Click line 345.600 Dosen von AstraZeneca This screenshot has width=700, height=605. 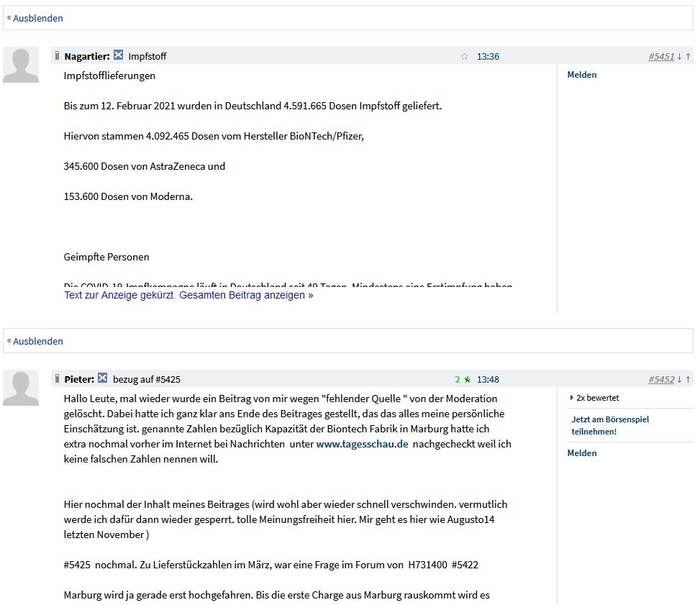point(144,166)
